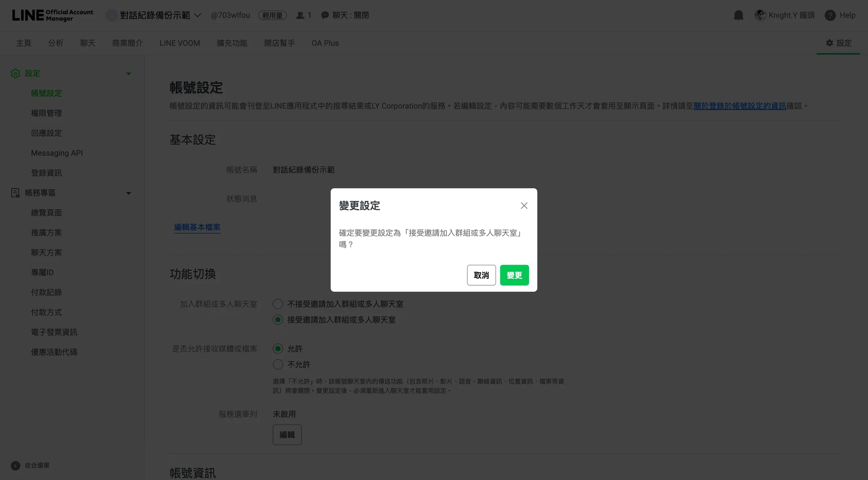868x480 pixels.
Task: Select 接受邀請加入群組或多人聊天室 radio
Action: click(x=278, y=320)
